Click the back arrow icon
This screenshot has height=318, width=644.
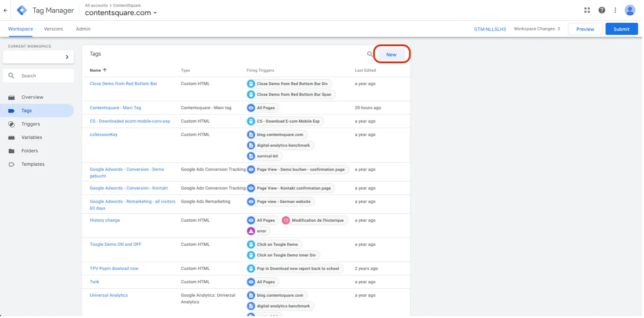[5, 10]
